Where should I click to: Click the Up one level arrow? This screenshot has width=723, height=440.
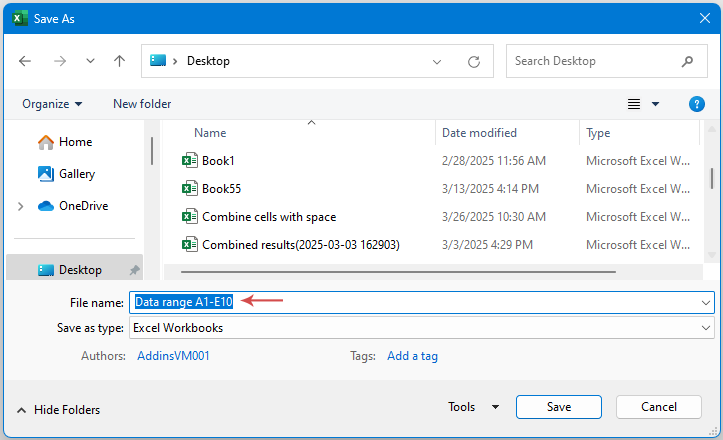120,61
